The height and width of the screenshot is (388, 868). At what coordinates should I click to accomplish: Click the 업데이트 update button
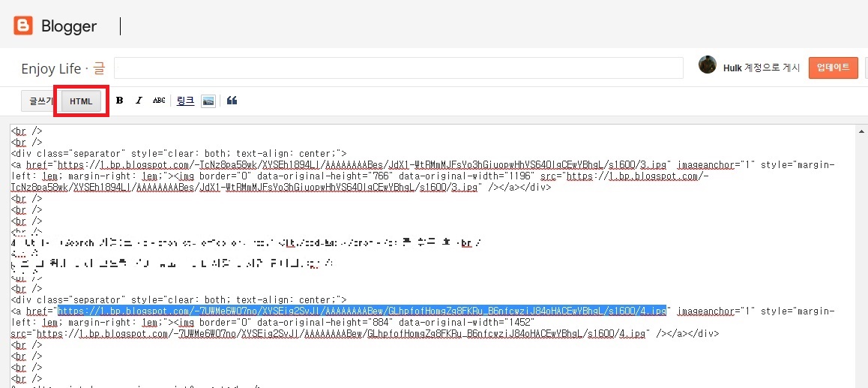tap(833, 68)
